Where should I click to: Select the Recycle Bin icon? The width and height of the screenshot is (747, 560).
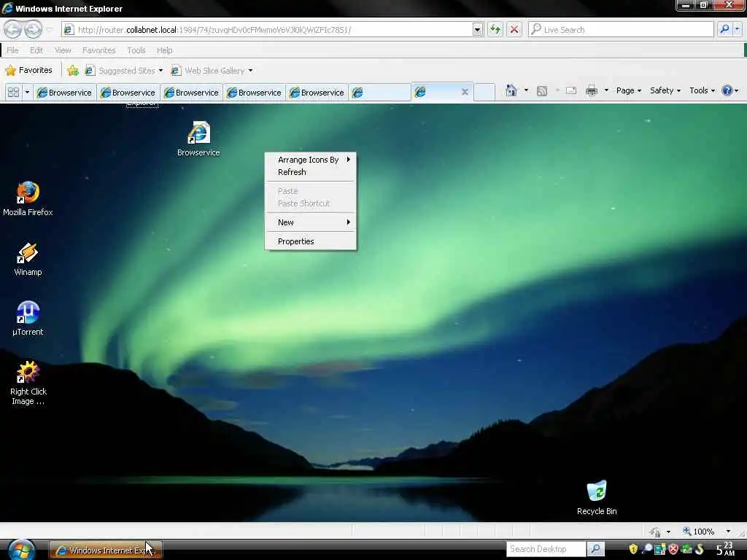tap(597, 497)
